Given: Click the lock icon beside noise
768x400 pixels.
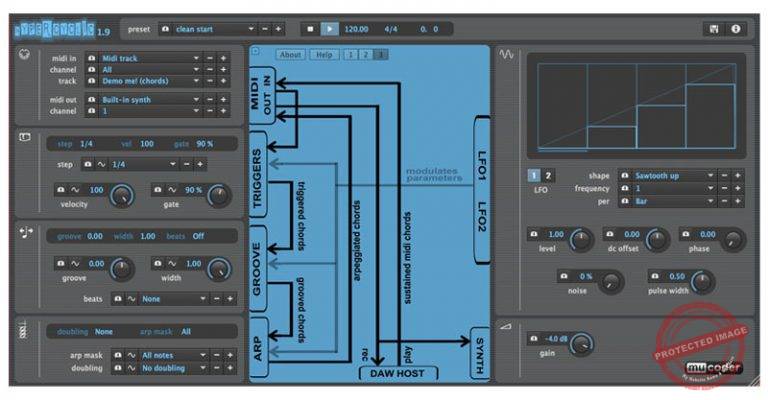Looking at the screenshot, I should coord(564,276).
